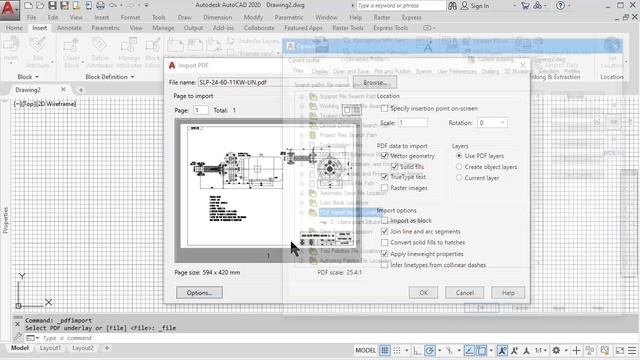Open the Quick Access Toolbar customize dropdown
640x360 pixels.
coord(146,6)
